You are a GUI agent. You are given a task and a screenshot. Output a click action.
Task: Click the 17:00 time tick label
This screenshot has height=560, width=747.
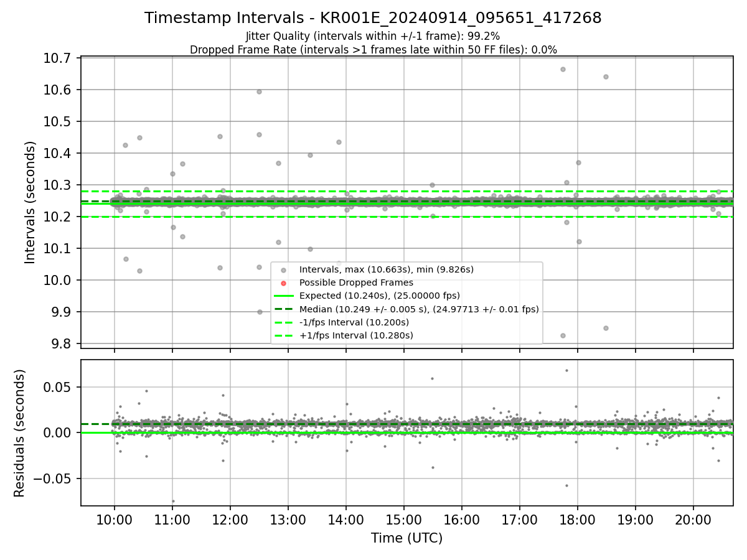pos(520,519)
